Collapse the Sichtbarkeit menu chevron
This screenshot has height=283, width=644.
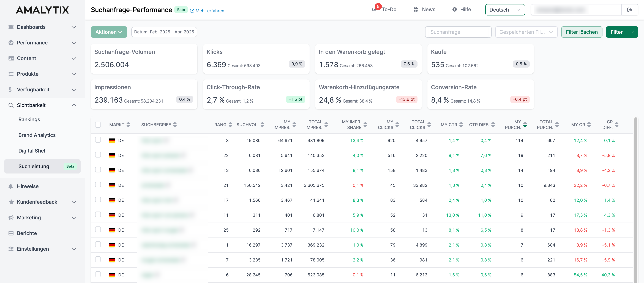tap(74, 105)
